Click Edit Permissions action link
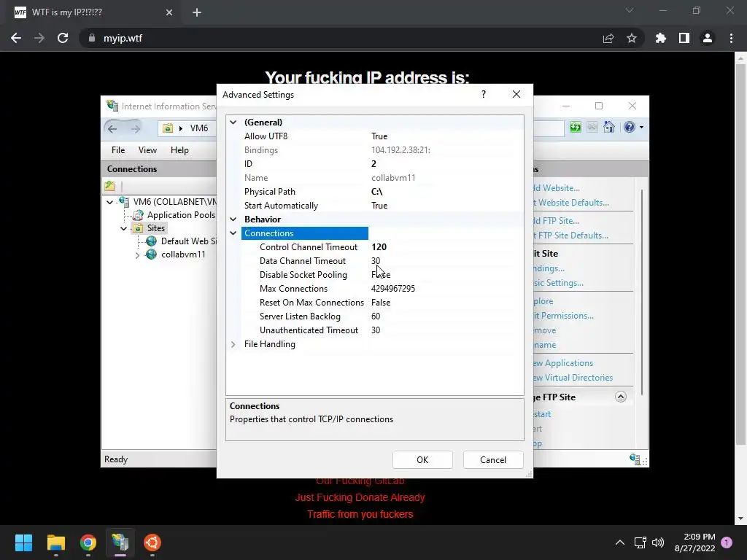 pos(564,316)
